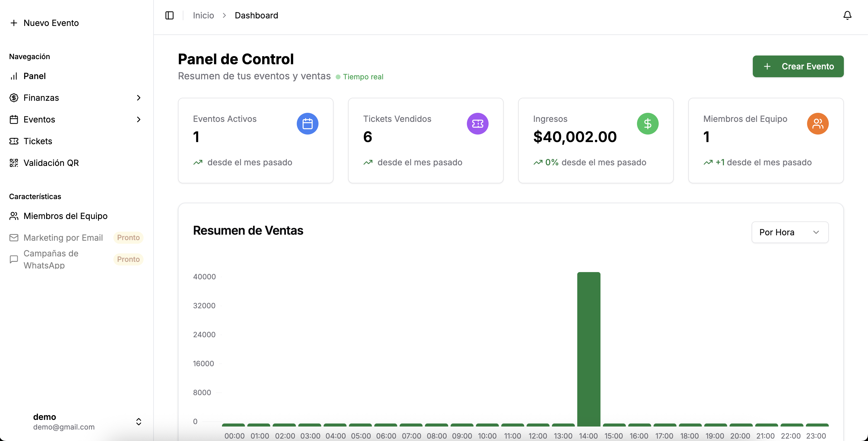Click the Validación QR code icon

14,163
